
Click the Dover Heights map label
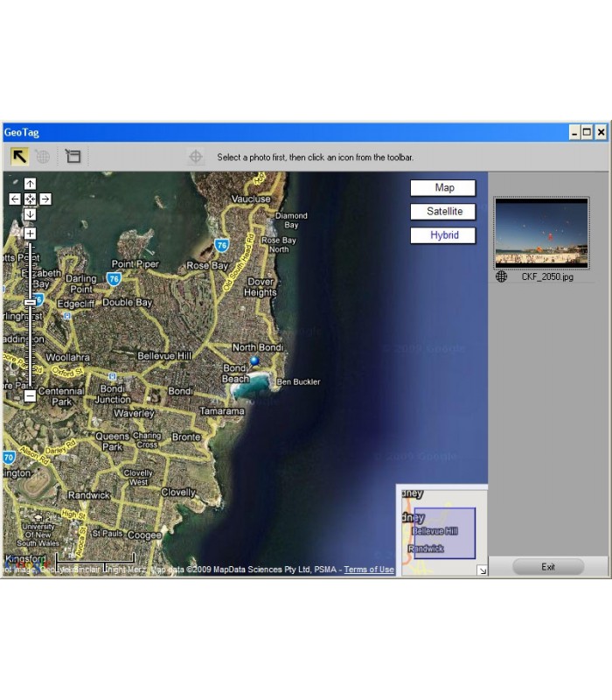[261, 287]
